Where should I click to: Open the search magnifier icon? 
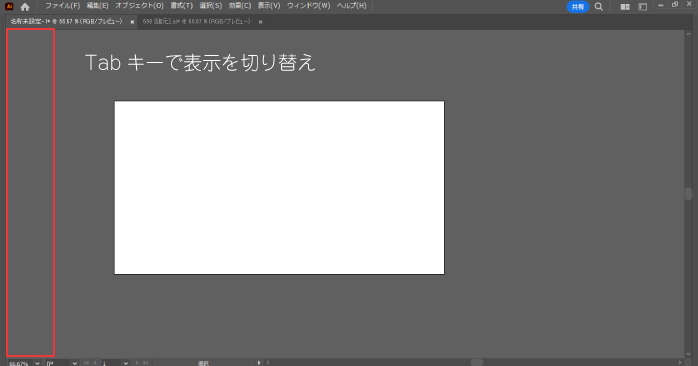click(x=599, y=7)
